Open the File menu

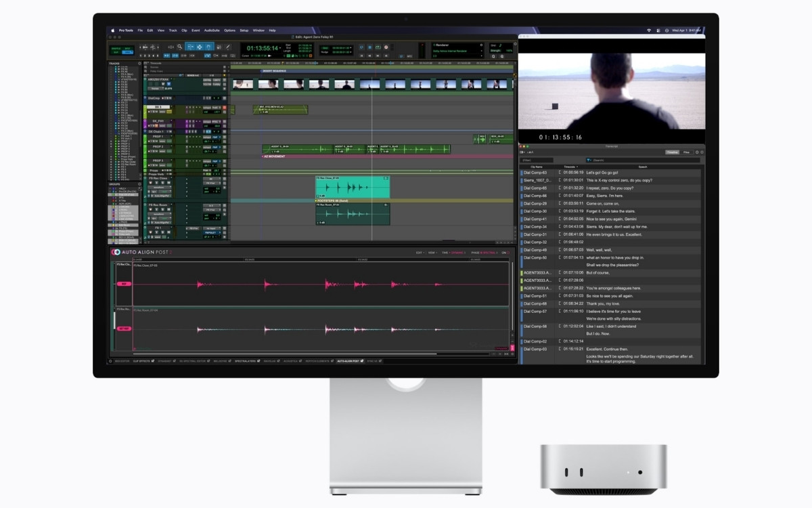[140, 30]
